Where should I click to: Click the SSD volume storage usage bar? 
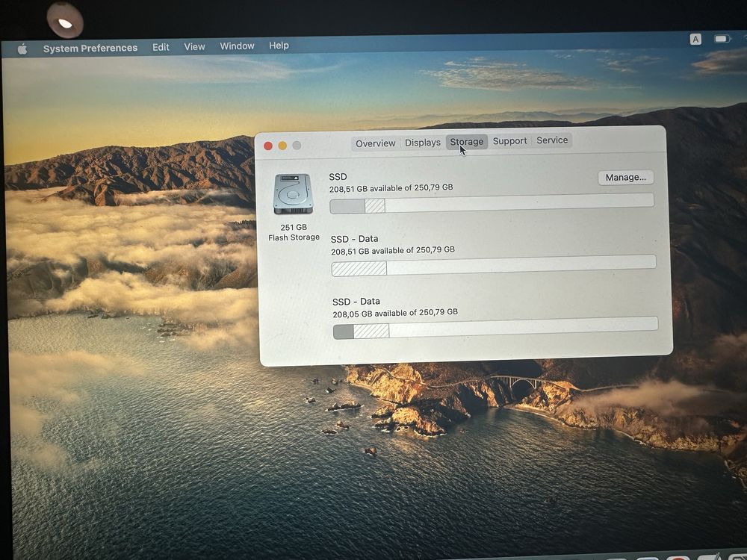(492, 204)
